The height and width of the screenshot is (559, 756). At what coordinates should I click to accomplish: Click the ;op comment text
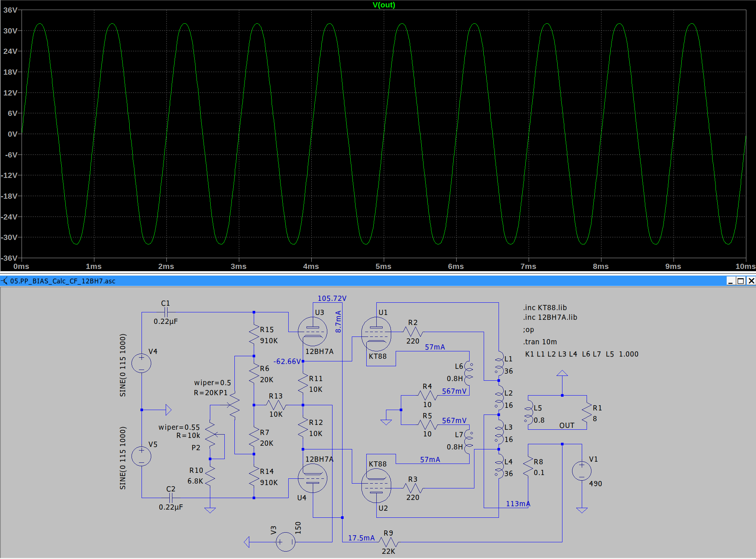(x=528, y=330)
